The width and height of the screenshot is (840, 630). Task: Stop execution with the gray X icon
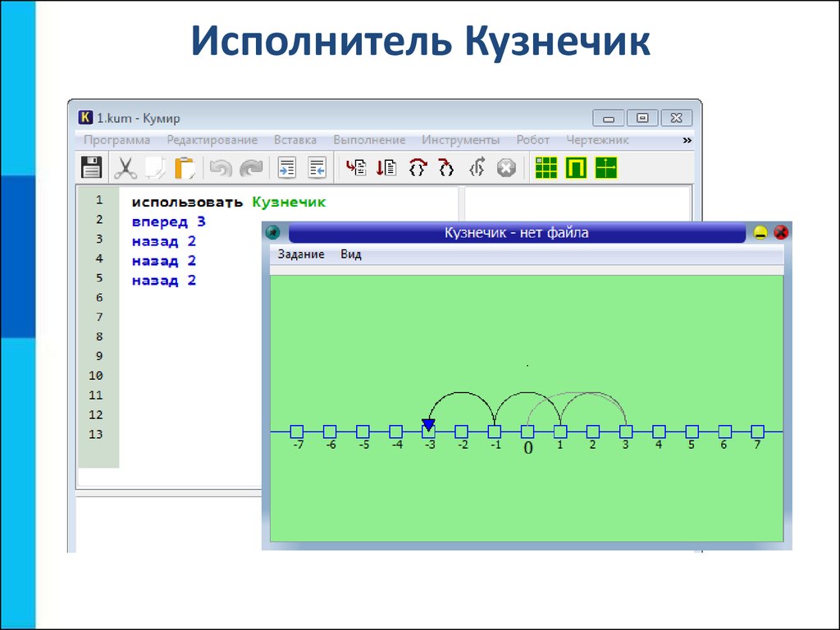pyautogui.click(x=506, y=168)
